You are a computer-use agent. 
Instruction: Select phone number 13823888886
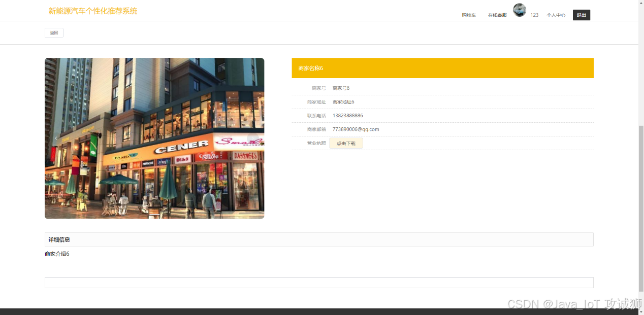click(348, 116)
